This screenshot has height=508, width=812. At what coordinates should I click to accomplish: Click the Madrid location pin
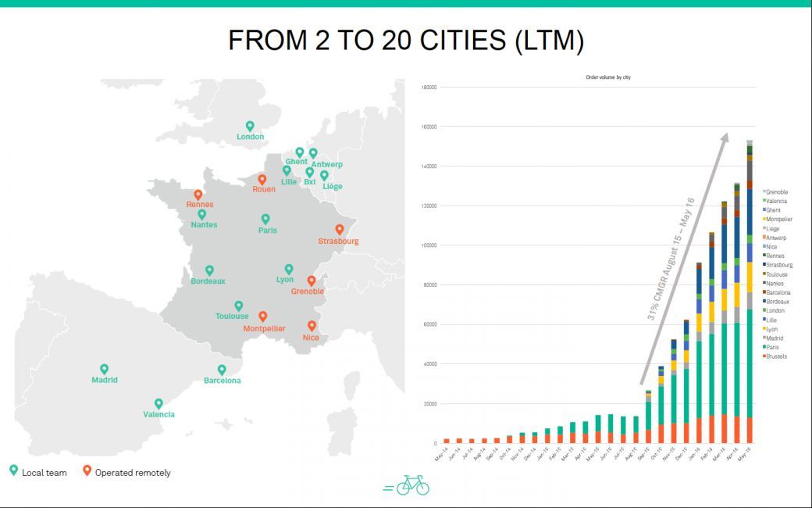coord(104,369)
